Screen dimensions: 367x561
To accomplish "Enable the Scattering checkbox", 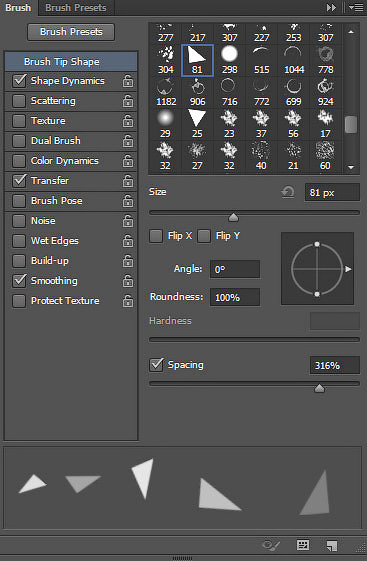I will point(19,101).
